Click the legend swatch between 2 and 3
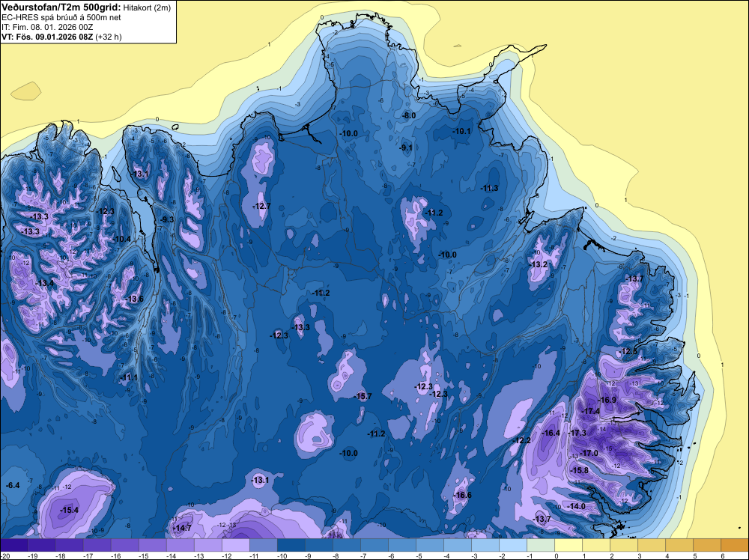749x560 pixels. tap(624, 545)
